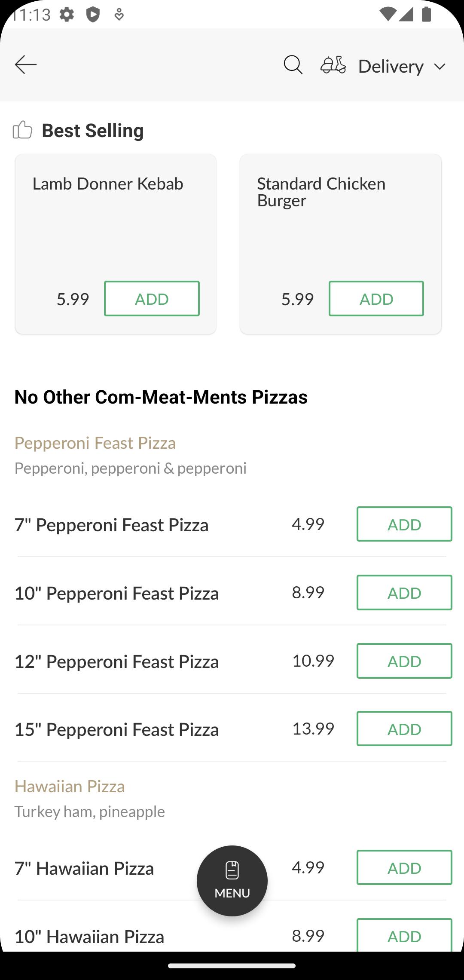Add 7" Pepperoni Feast Pizza
This screenshot has height=980, width=464.
click(x=404, y=524)
